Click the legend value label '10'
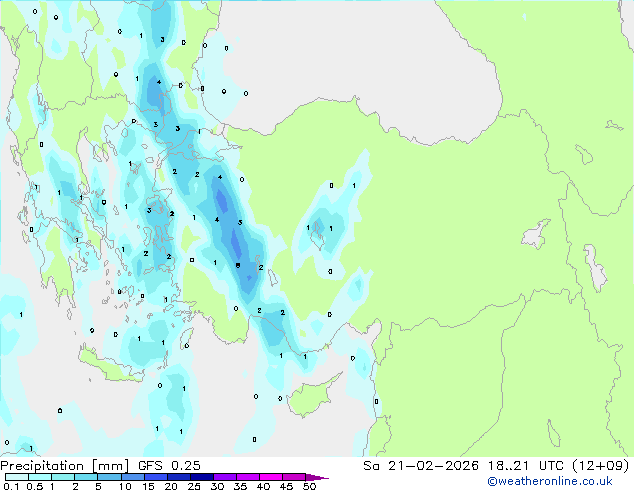Image resolution: width=634 pixels, height=490 pixels. [x=125, y=486]
